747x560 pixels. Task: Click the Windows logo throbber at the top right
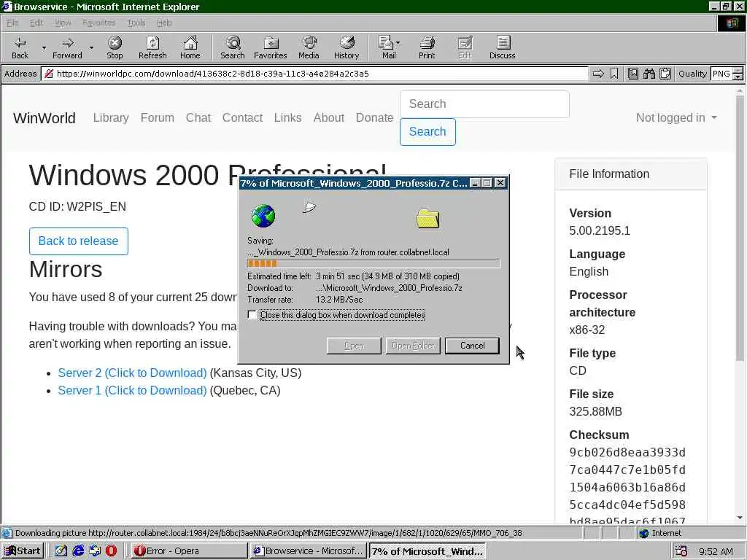(x=732, y=23)
